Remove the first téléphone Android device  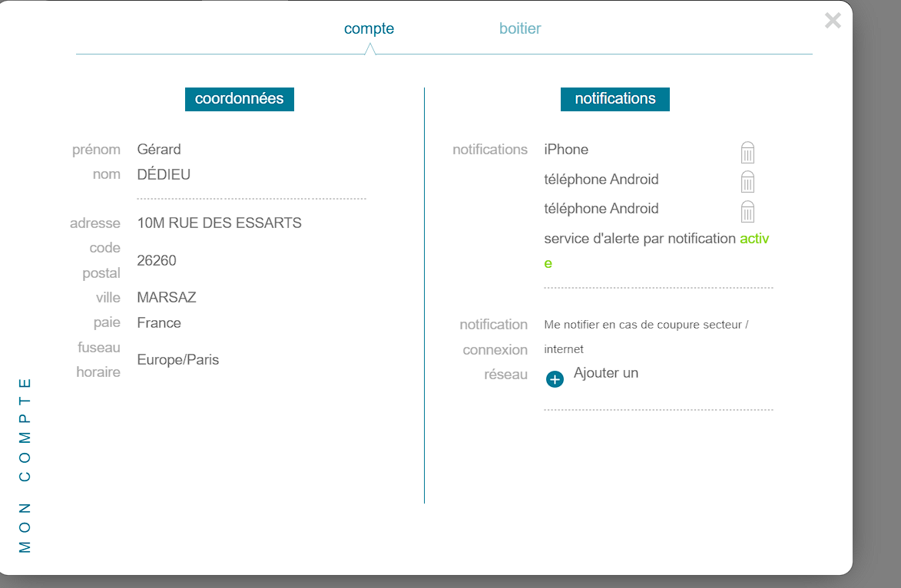tap(747, 182)
